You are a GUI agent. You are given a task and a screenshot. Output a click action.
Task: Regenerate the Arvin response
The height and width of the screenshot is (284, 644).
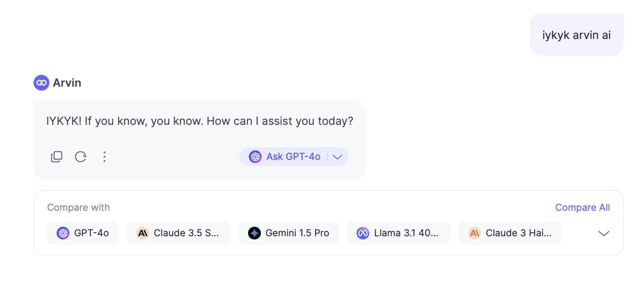coord(80,156)
